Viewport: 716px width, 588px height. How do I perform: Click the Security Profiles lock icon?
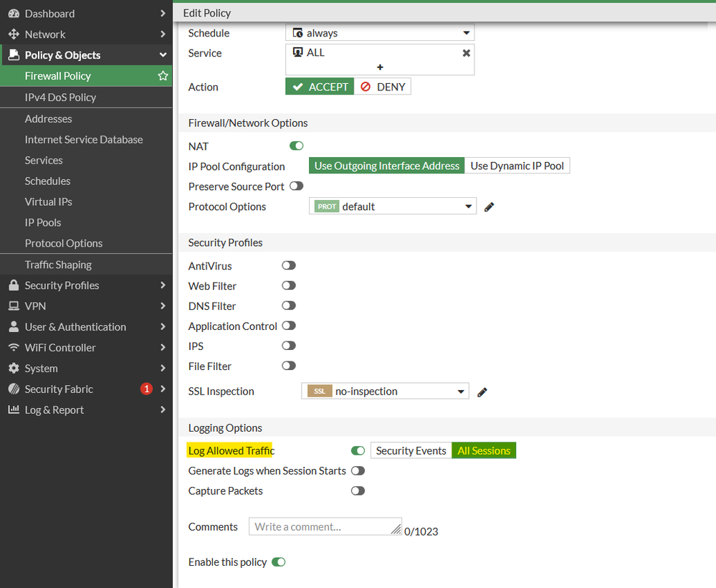point(14,285)
